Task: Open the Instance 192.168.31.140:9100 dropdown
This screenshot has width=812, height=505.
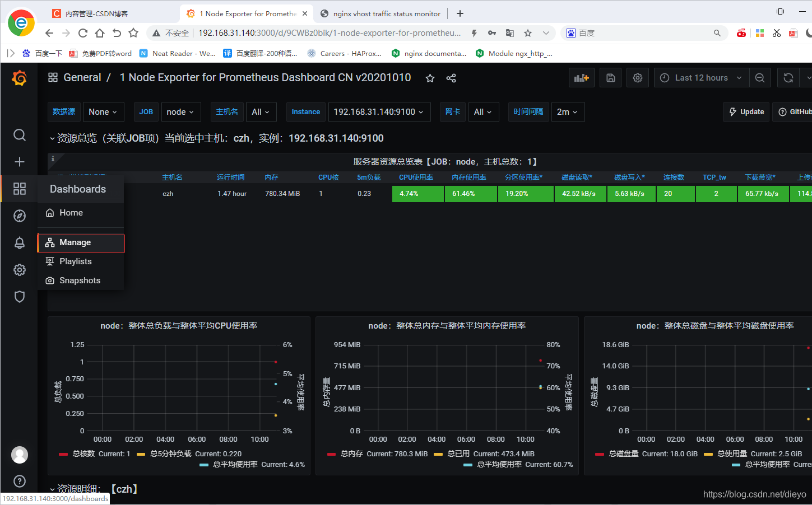Action: 379,112
